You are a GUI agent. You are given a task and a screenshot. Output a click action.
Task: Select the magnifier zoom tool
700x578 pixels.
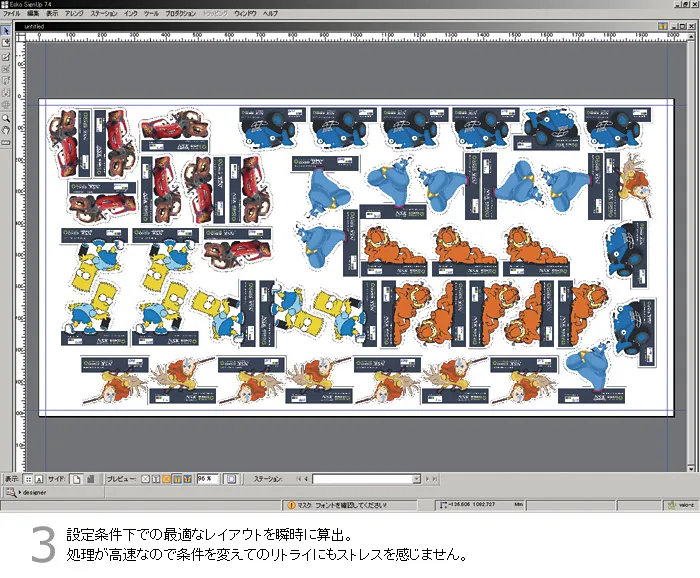coord(6,117)
